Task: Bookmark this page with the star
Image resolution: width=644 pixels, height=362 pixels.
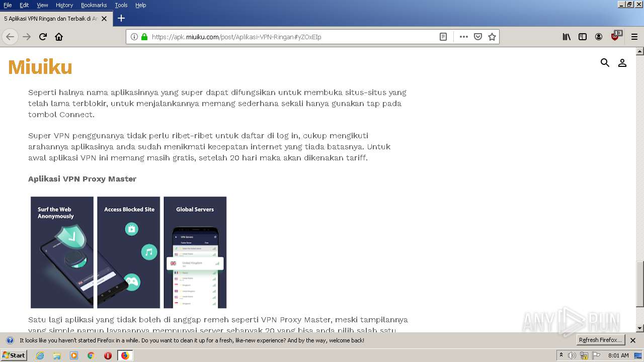Action: 492,37
